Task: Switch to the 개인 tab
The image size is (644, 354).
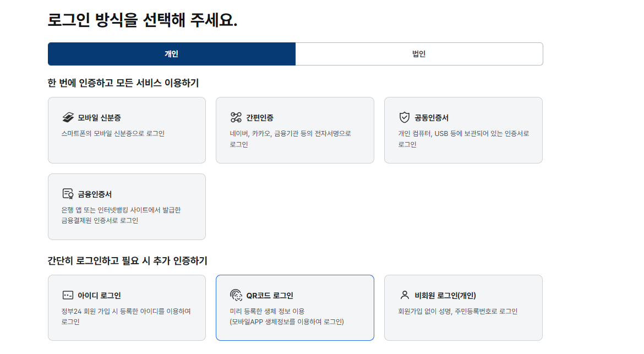Action: 172,54
